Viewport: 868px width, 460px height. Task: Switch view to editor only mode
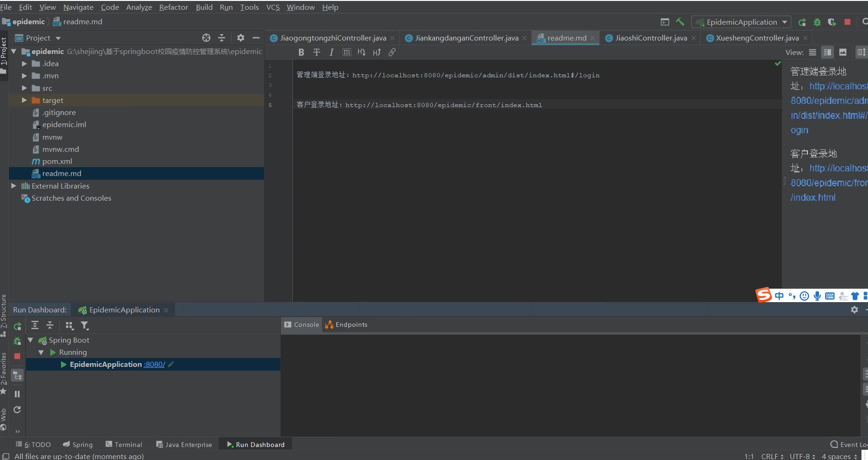(813, 52)
